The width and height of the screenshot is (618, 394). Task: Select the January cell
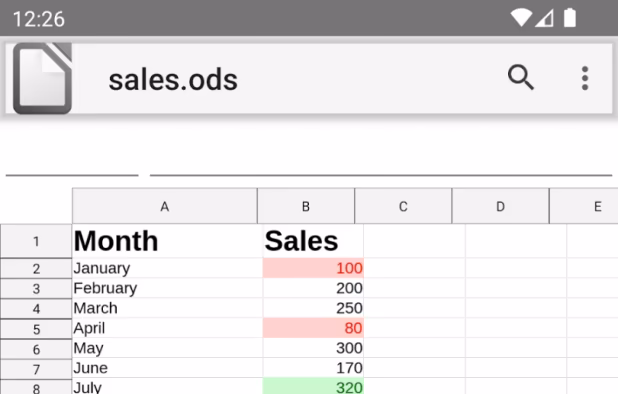tap(168, 268)
